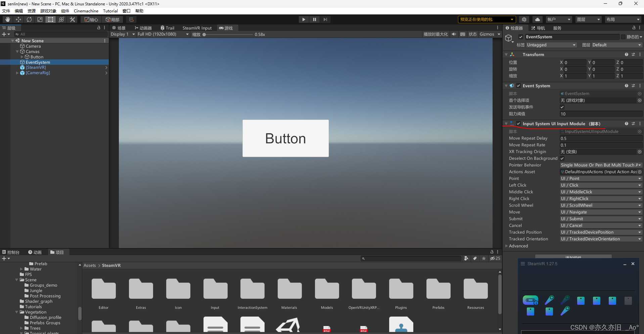Toggle Deselect On Background checkbox
The height and width of the screenshot is (334, 644).
(562, 158)
